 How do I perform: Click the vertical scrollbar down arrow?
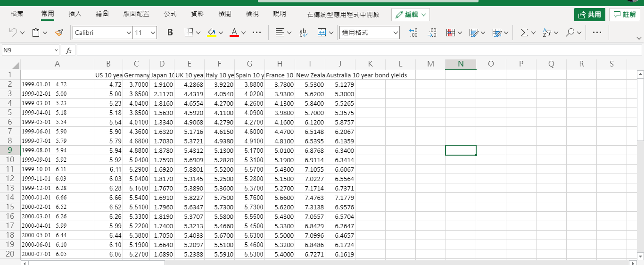tap(640, 256)
